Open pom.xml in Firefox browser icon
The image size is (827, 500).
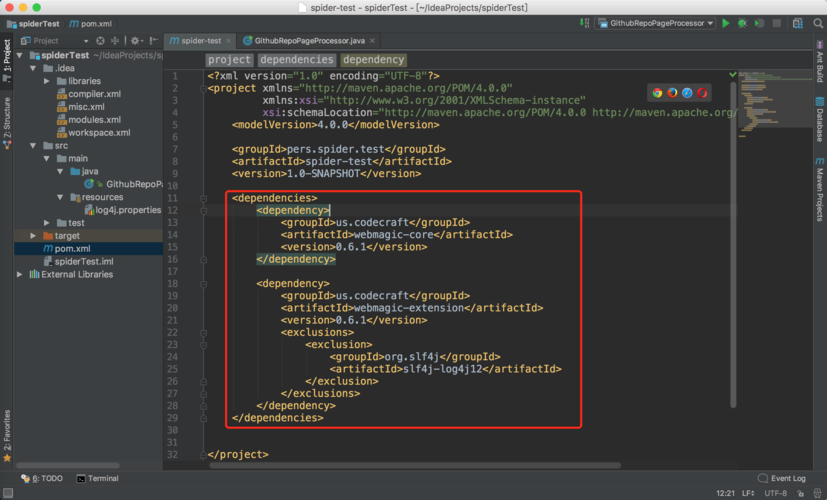tap(672, 93)
